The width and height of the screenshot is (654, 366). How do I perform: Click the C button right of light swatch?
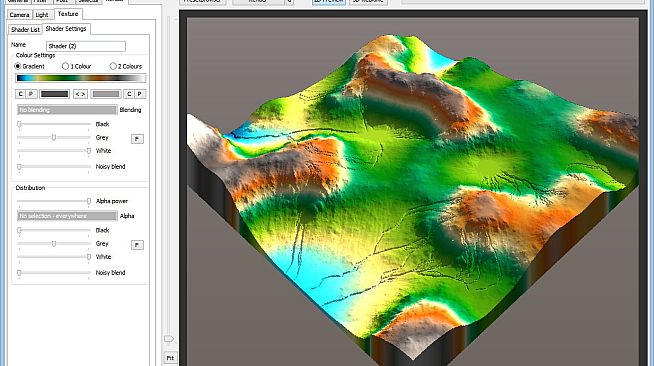(129, 94)
